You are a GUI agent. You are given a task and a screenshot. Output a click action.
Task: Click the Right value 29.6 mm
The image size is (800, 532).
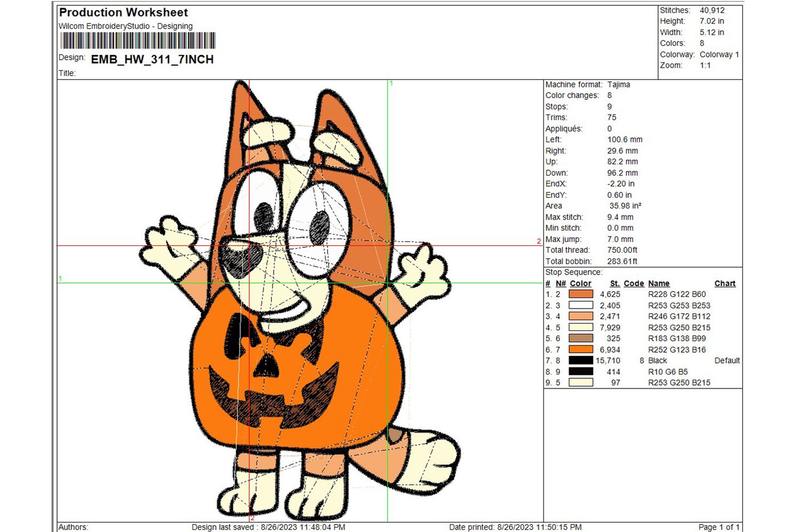coord(622,151)
